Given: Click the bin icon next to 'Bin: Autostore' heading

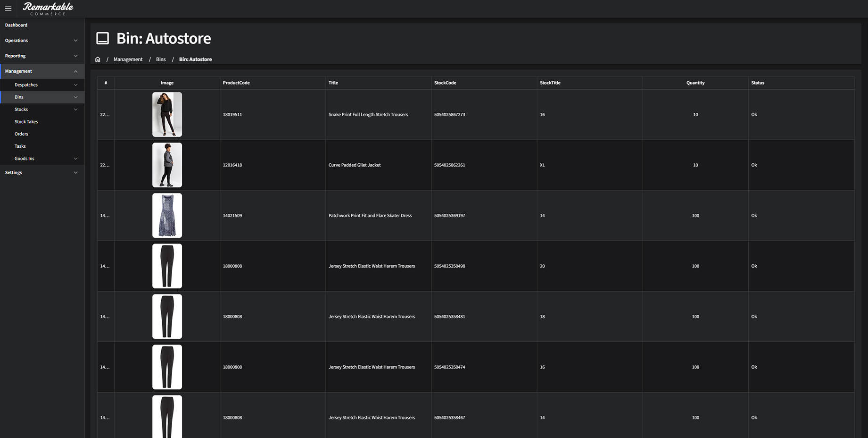Looking at the screenshot, I should pos(103,38).
